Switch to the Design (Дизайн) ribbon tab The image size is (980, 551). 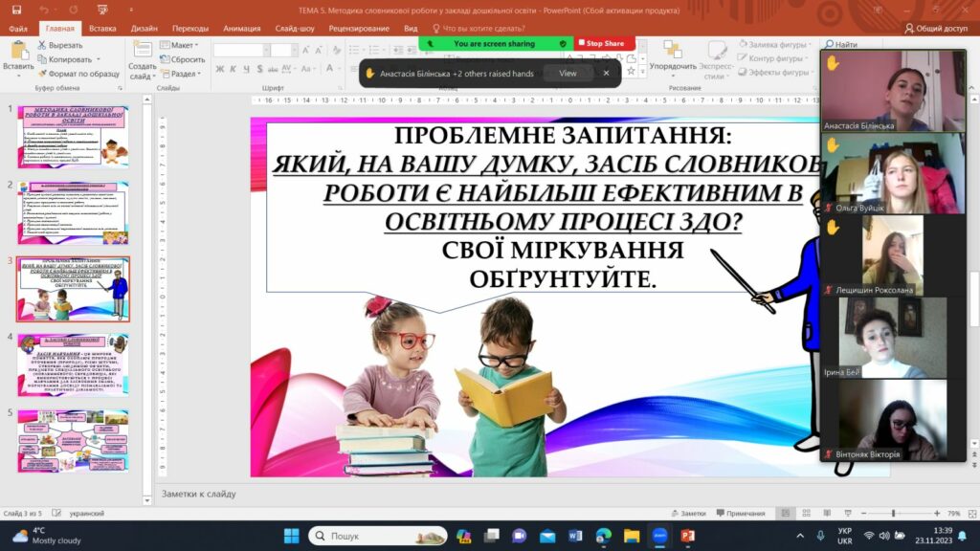pyautogui.click(x=145, y=28)
